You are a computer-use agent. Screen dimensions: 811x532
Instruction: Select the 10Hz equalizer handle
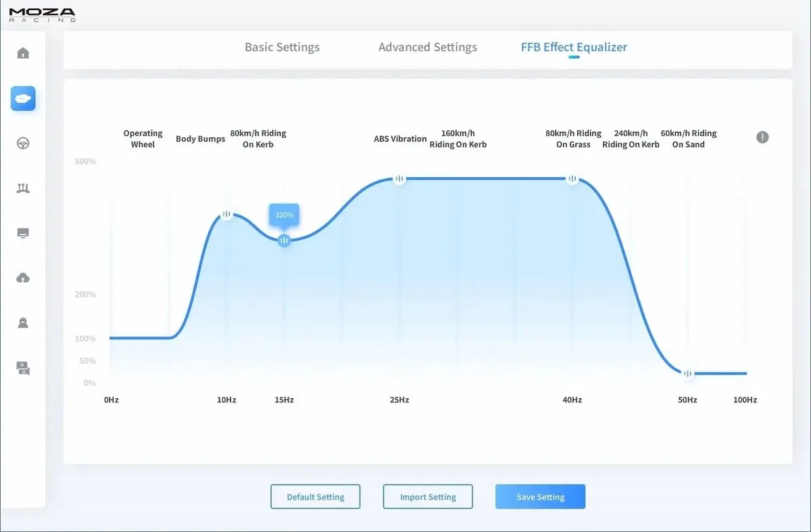pos(226,215)
